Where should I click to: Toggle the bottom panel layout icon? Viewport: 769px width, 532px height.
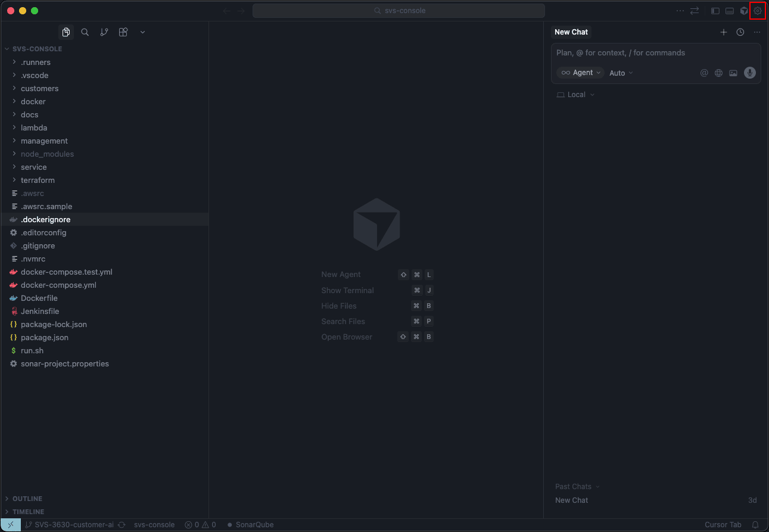click(x=729, y=11)
